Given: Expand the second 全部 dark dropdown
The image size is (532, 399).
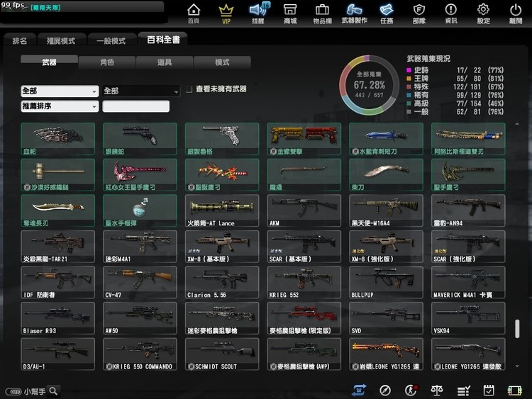Looking at the screenshot, I should coord(140,91).
